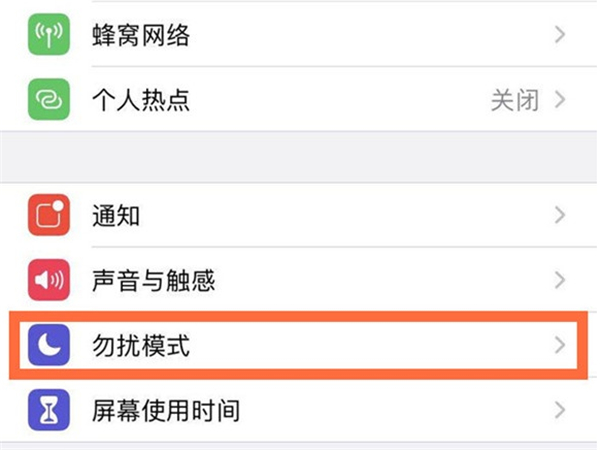The width and height of the screenshot is (600, 450).
Task: Click the gray separator between settings groups
Action: click(300, 156)
